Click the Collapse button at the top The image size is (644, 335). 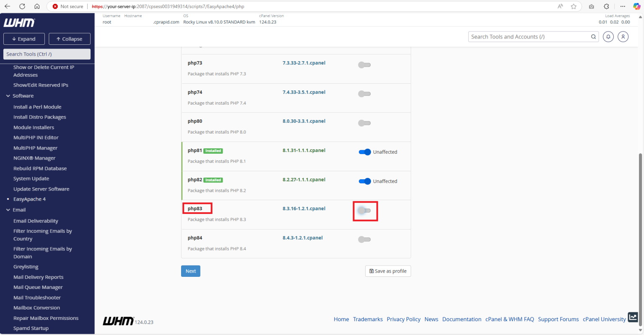click(x=69, y=39)
